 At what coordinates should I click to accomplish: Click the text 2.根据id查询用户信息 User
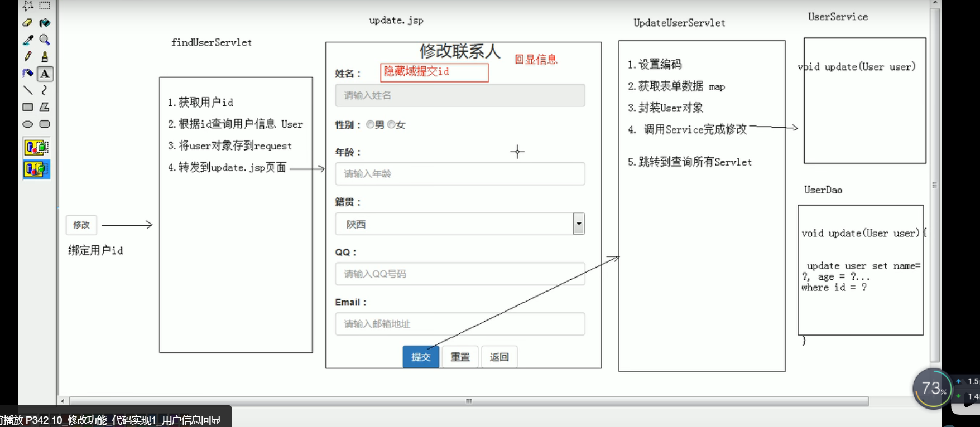coord(235,124)
